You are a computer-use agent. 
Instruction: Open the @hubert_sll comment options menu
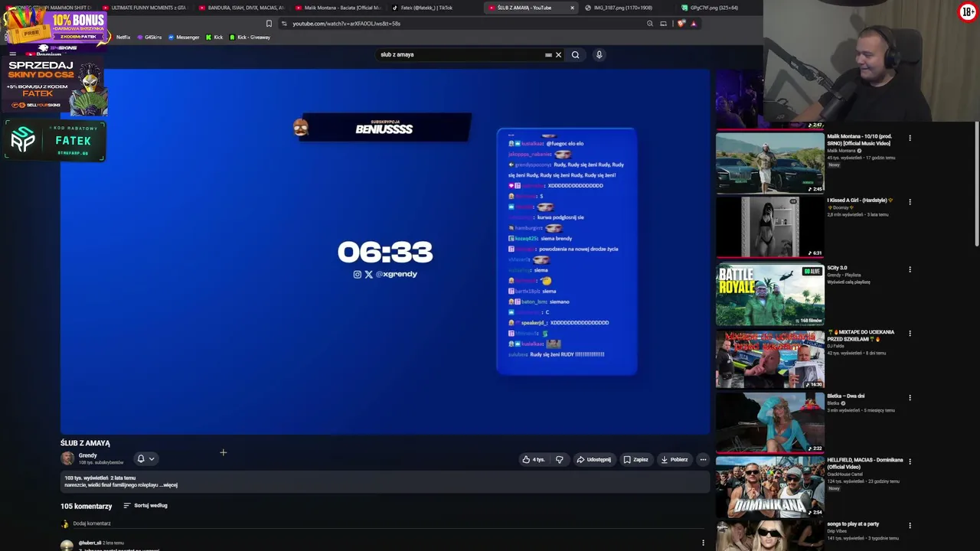[x=703, y=543]
